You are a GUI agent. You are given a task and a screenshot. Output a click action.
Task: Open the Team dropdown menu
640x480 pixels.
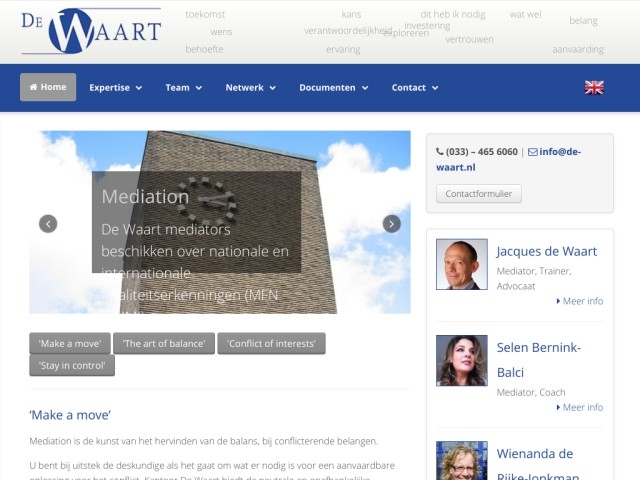pos(183,88)
